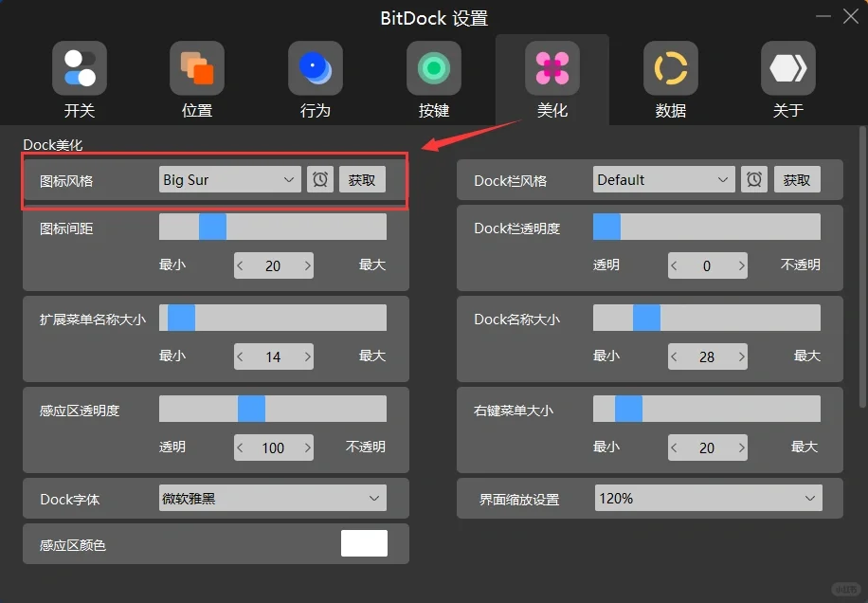Minimize the BitDock settings window
This screenshot has width=868, height=603.
(823, 16)
